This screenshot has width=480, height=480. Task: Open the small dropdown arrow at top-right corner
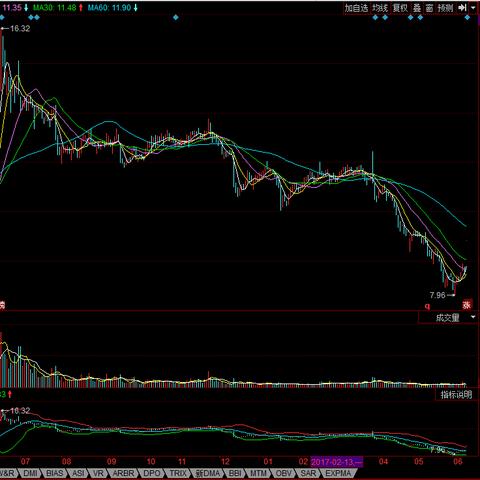(473, 8)
